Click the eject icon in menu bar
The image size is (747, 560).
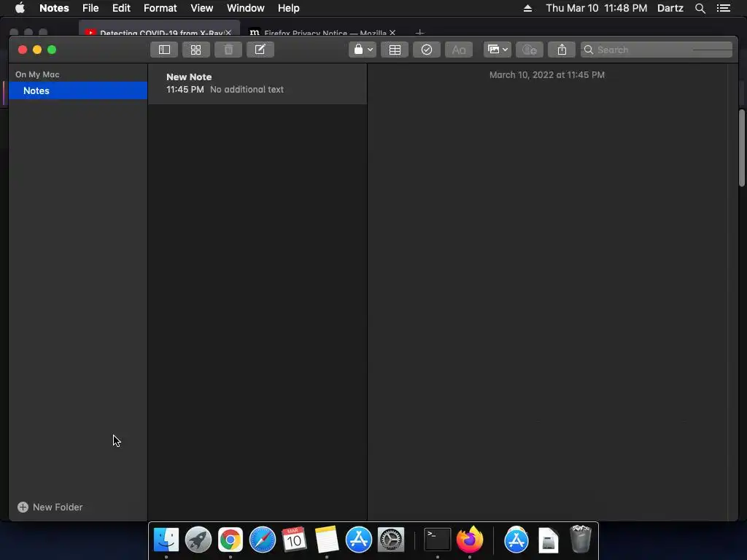coord(527,8)
